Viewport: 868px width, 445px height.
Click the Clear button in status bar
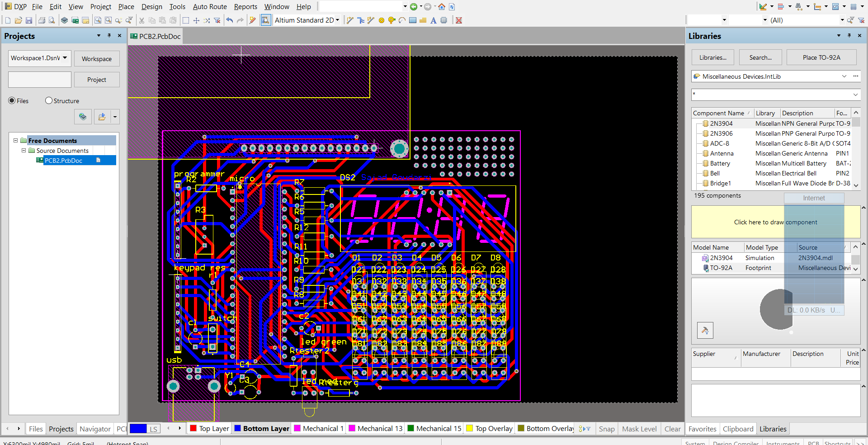click(x=672, y=429)
